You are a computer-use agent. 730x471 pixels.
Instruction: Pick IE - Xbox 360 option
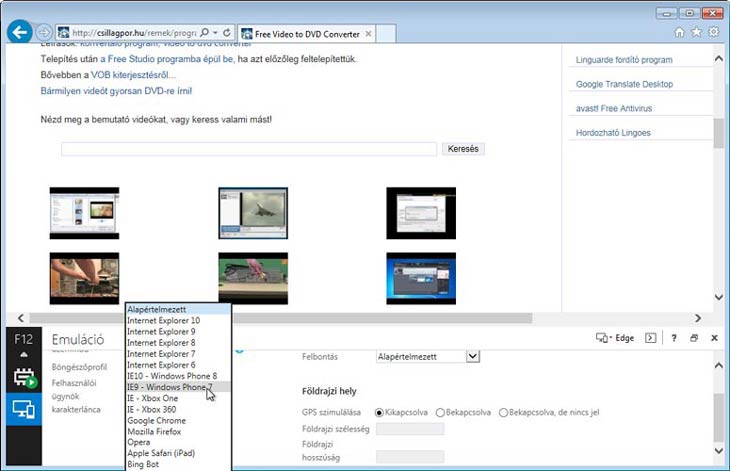pyautogui.click(x=178, y=409)
